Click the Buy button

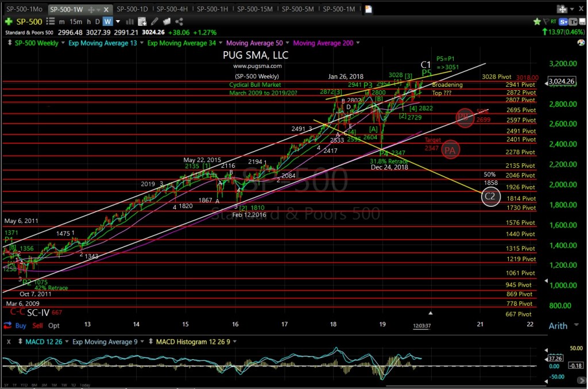[21, 326]
